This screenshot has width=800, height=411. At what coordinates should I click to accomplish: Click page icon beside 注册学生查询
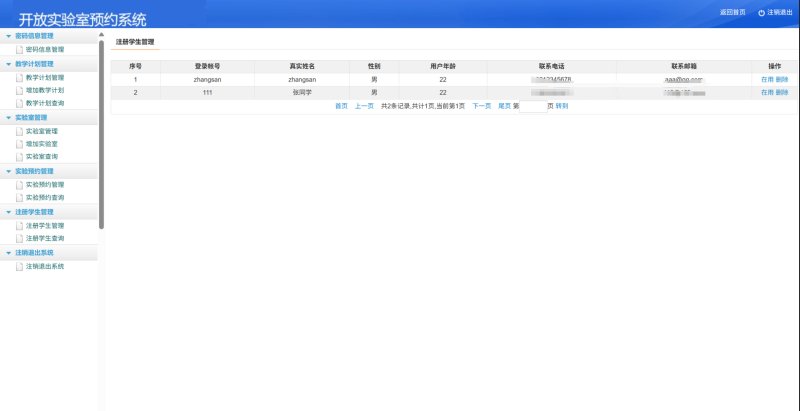[19, 239]
